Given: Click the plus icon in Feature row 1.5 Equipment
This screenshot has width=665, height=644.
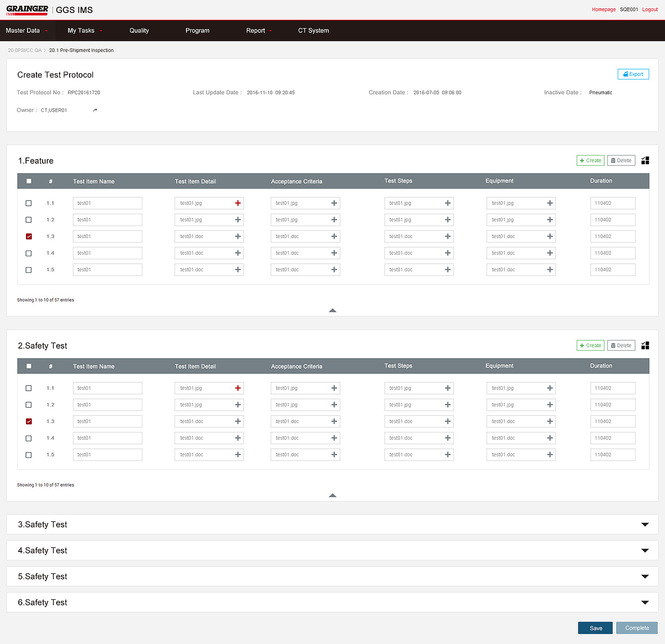Looking at the screenshot, I should [550, 270].
